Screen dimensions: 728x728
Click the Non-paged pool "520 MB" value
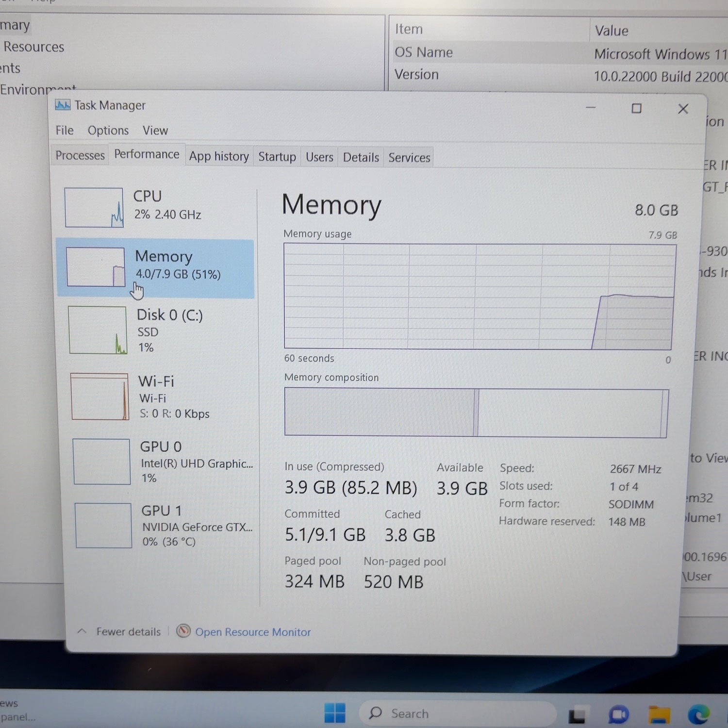point(394,582)
